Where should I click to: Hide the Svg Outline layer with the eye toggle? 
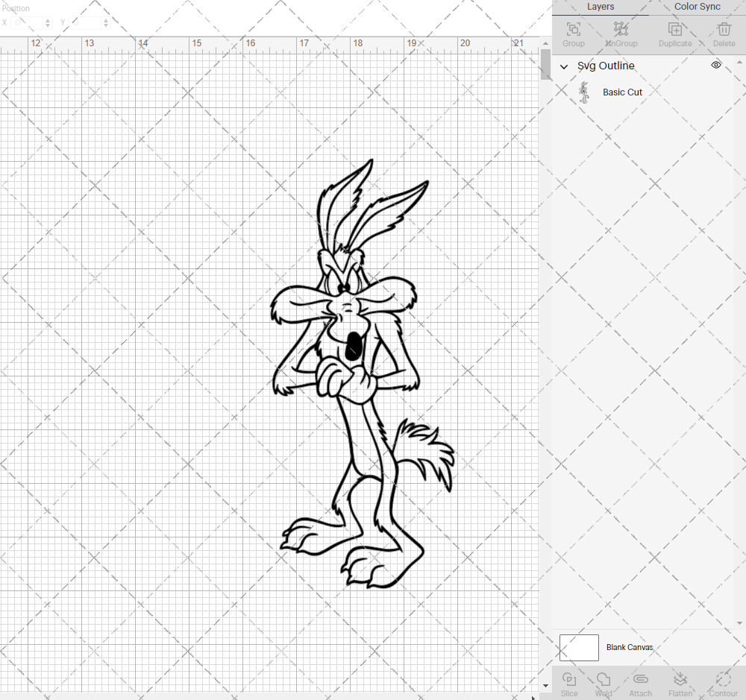click(715, 65)
